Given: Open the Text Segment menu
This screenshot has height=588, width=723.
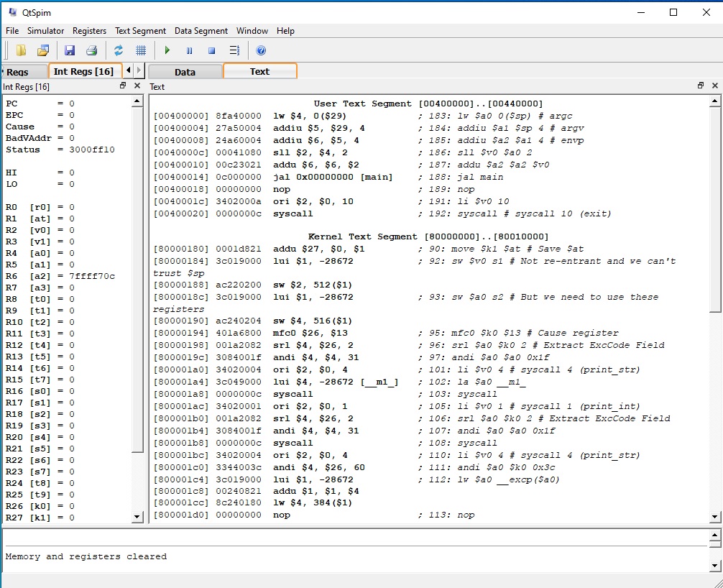Looking at the screenshot, I should point(140,31).
